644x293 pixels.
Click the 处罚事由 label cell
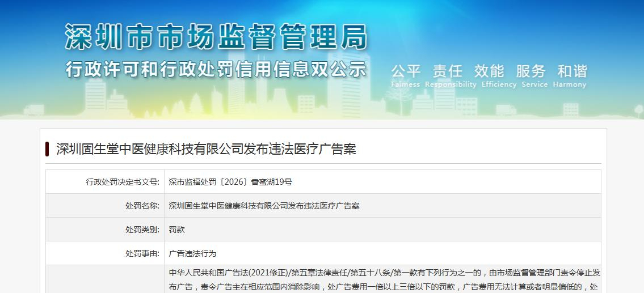point(105,253)
